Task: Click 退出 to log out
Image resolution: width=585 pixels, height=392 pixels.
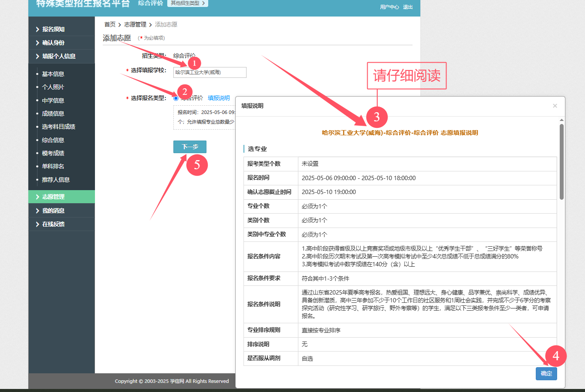Action: pos(408,7)
